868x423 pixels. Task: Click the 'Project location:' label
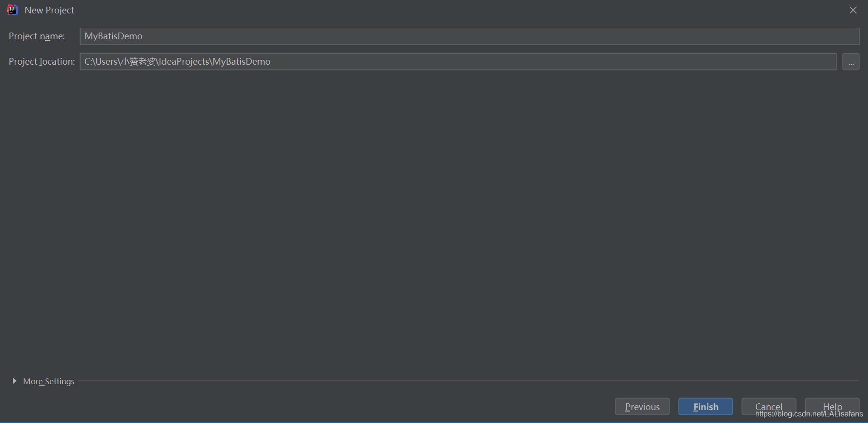[42, 62]
